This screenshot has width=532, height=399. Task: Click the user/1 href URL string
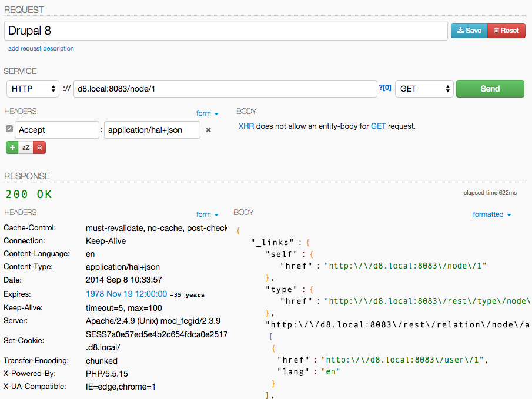coord(403,360)
